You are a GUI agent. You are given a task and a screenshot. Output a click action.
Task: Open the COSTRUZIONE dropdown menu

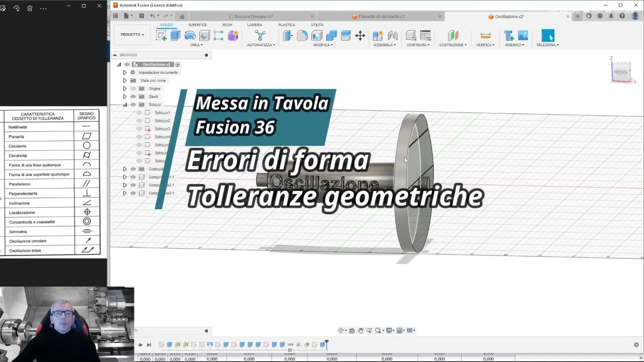[453, 45]
